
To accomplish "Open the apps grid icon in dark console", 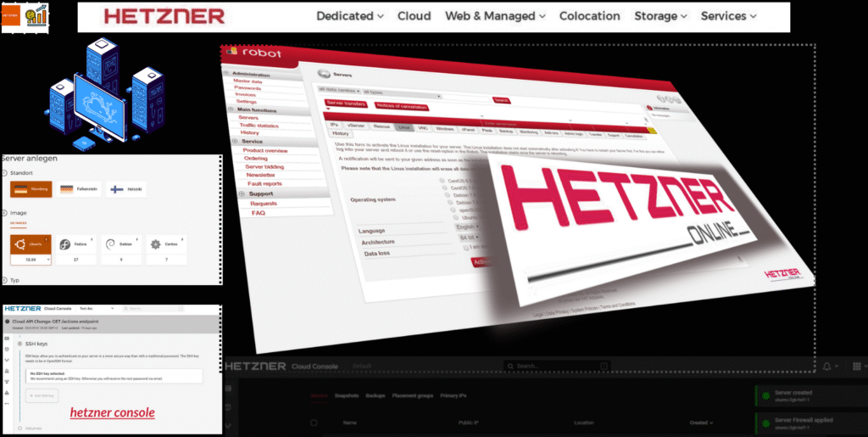I will pos(858,367).
